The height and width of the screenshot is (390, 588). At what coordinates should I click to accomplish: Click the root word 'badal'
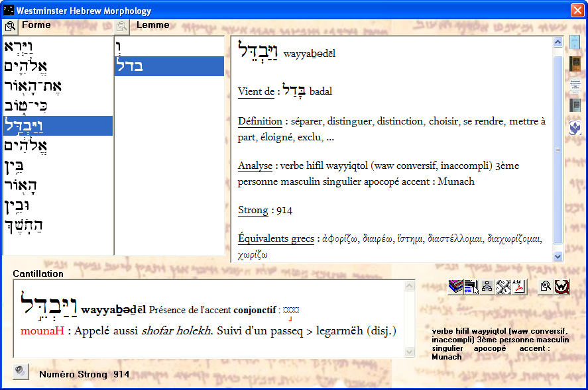point(321,91)
